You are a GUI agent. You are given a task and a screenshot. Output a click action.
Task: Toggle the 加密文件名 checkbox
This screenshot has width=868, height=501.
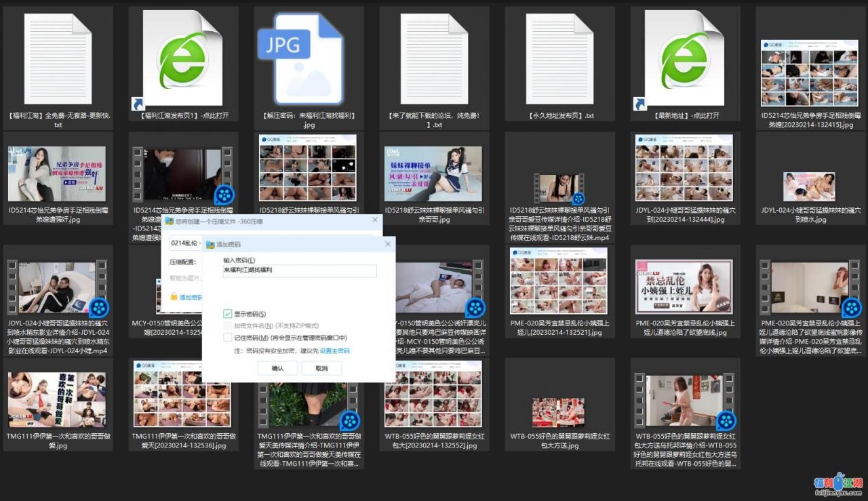[x=228, y=325]
